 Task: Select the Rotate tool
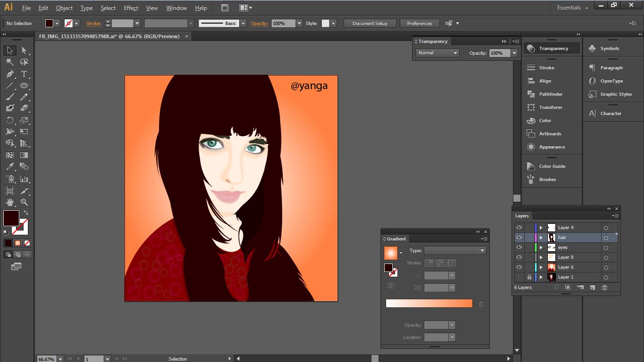10,120
